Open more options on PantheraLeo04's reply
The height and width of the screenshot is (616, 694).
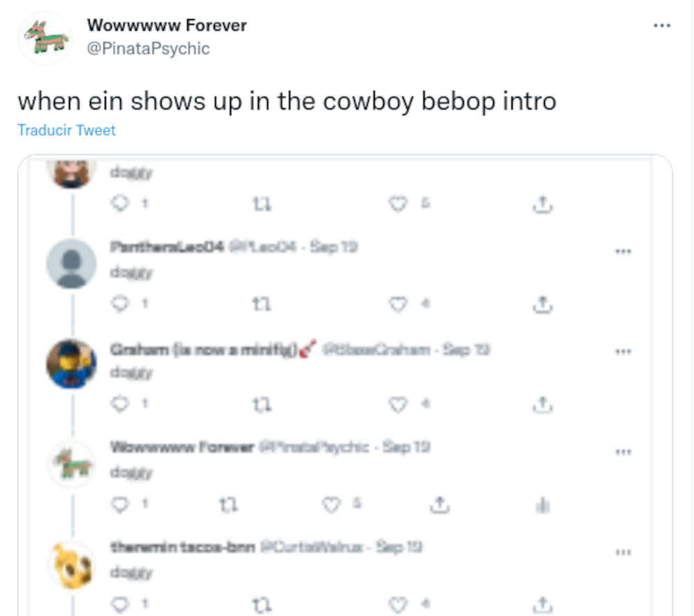point(623,251)
